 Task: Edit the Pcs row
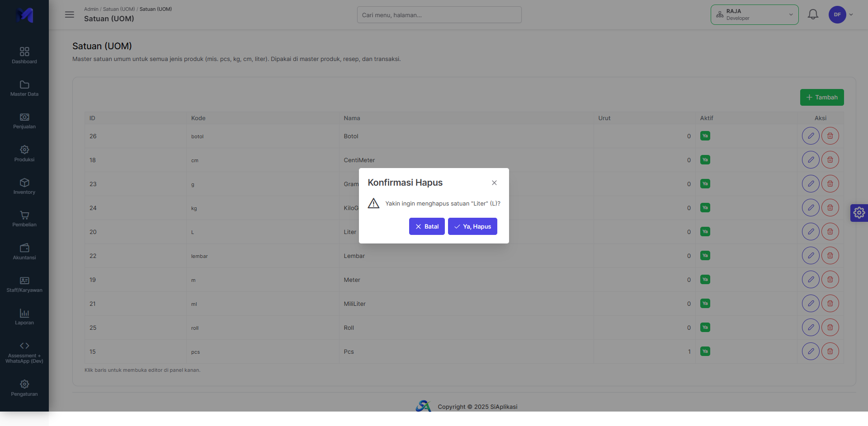click(811, 351)
